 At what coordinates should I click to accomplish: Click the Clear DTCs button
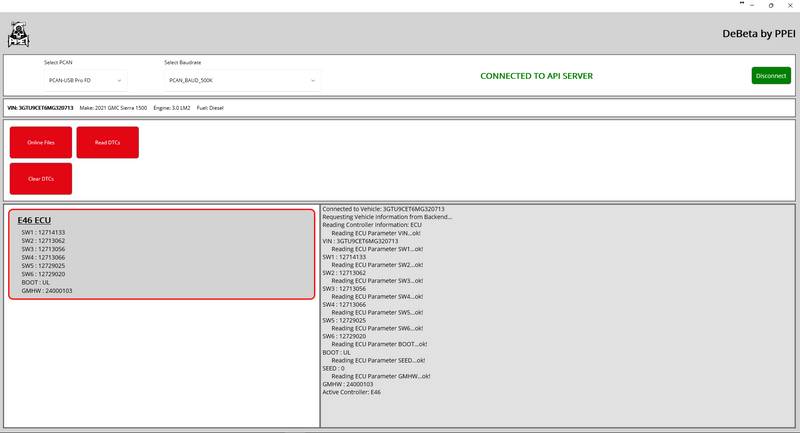pos(41,178)
